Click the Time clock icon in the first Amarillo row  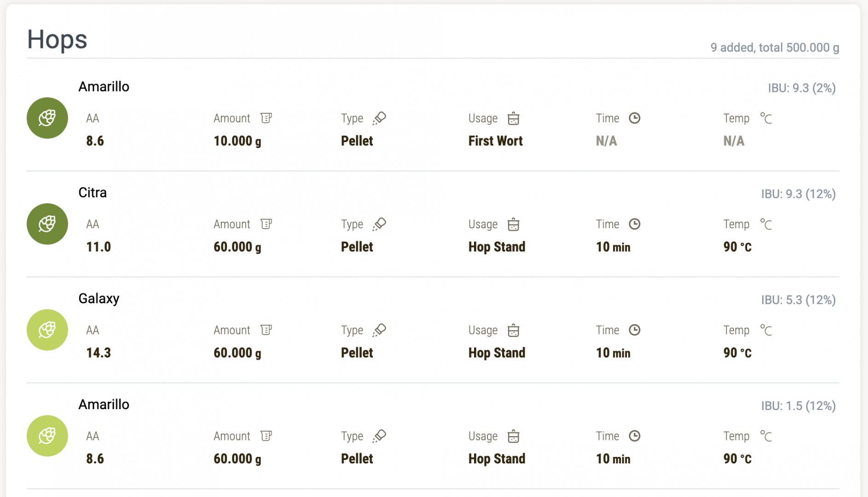click(635, 118)
